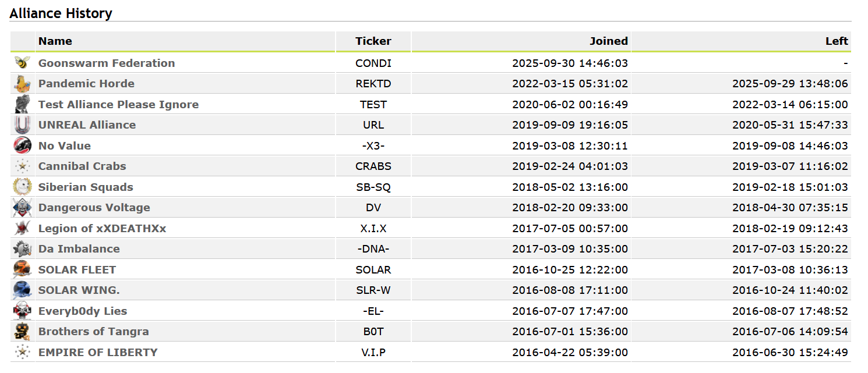The width and height of the screenshot is (868, 373).
Task: Click the Goonswarm Federation bee logo icon
Action: [x=22, y=63]
